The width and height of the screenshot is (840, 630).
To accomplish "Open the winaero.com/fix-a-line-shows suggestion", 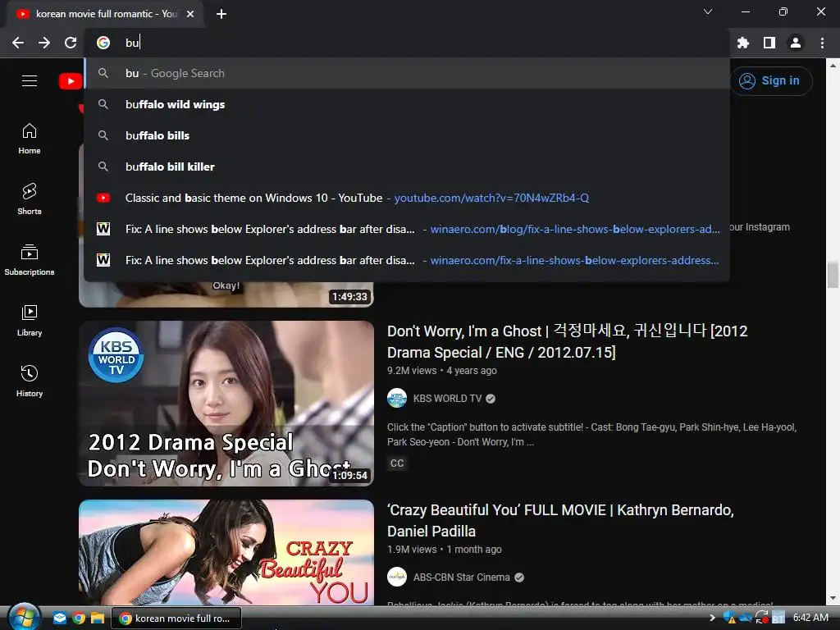I will 407,260.
